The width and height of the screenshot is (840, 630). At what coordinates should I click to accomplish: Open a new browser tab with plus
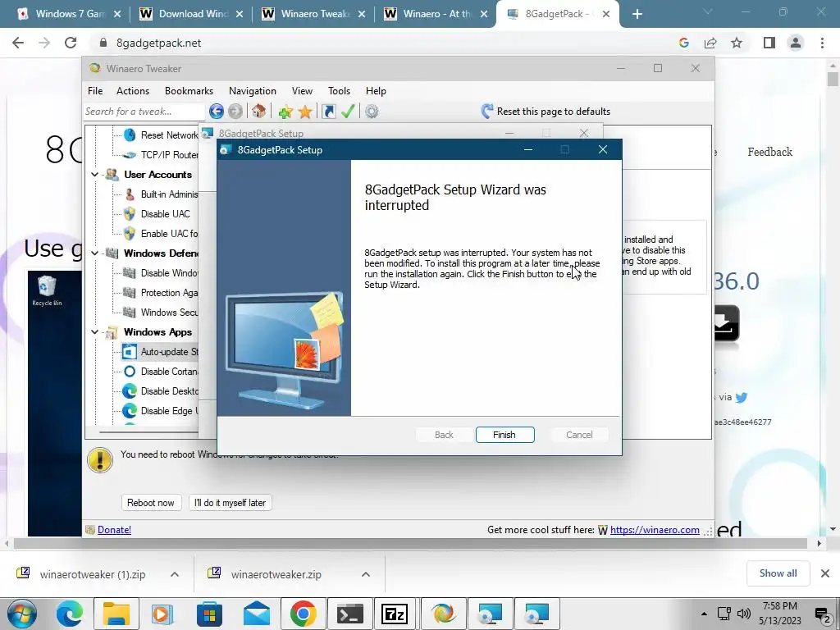637,14
